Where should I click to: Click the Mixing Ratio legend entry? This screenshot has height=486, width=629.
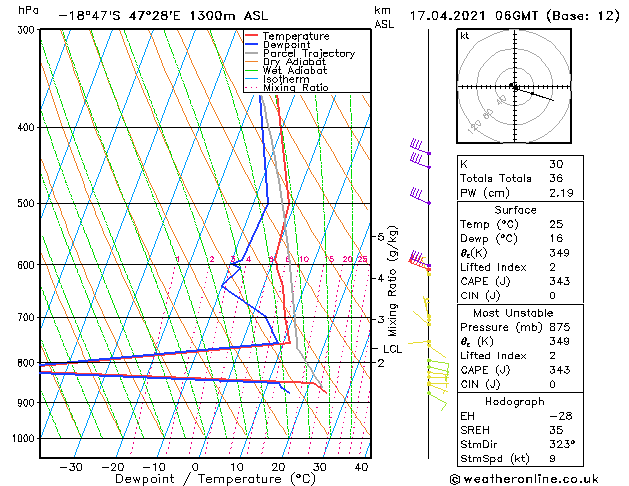[x=287, y=87]
